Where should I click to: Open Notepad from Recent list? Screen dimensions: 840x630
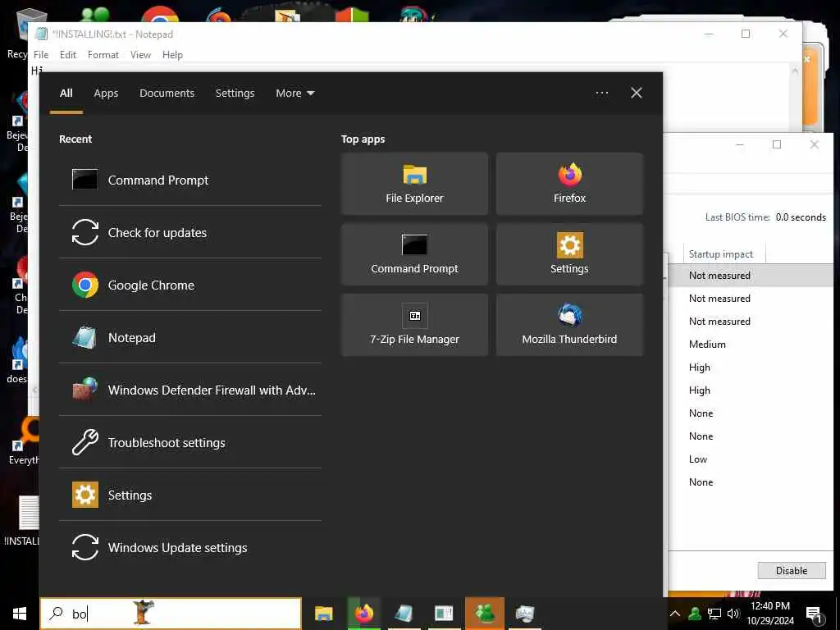click(x=190, y=337)
